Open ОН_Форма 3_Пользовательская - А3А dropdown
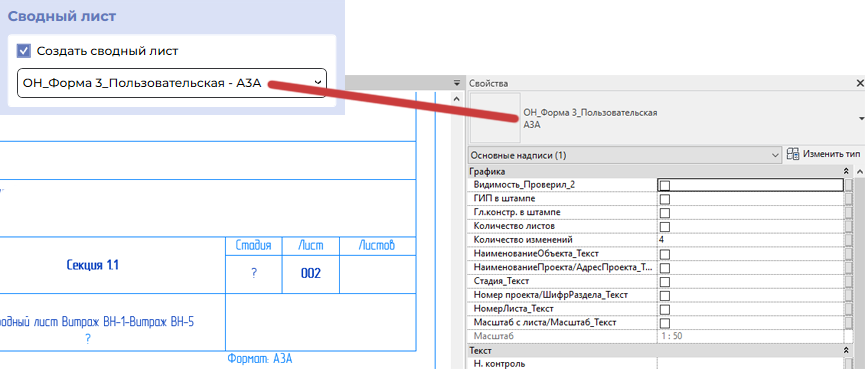Screen dimensions: 865x369 click(x=172, y=83)
